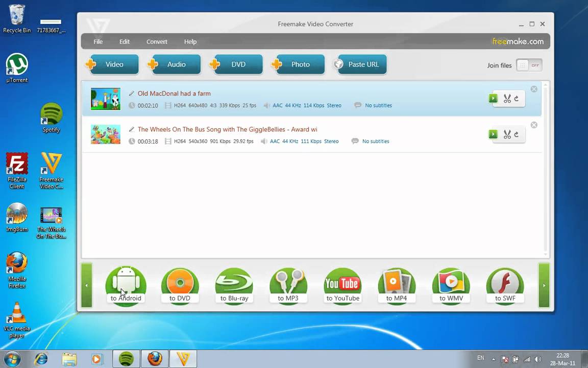Choose the to WMV conversion option
This screenshot has width=588, height=368.
(x=451, y=286)
